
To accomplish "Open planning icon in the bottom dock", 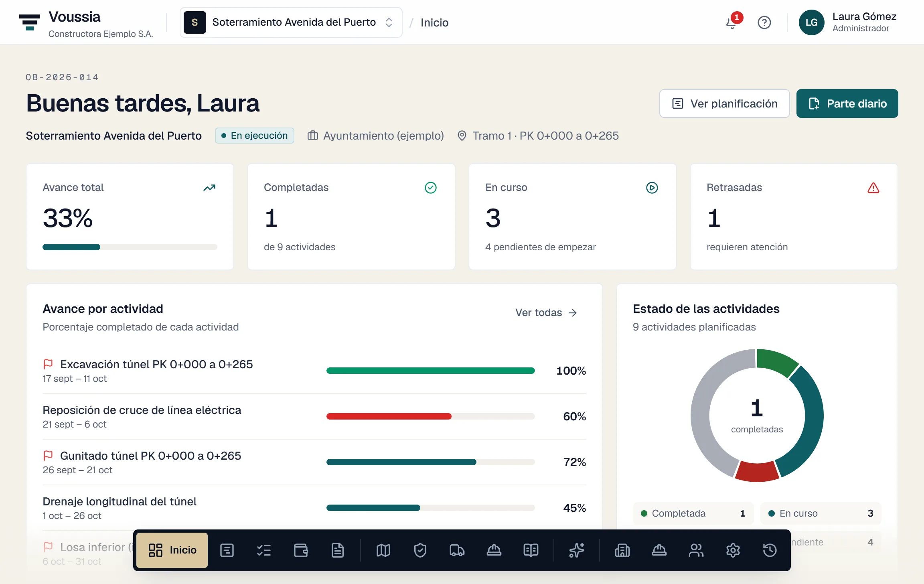I will [227, 550].
